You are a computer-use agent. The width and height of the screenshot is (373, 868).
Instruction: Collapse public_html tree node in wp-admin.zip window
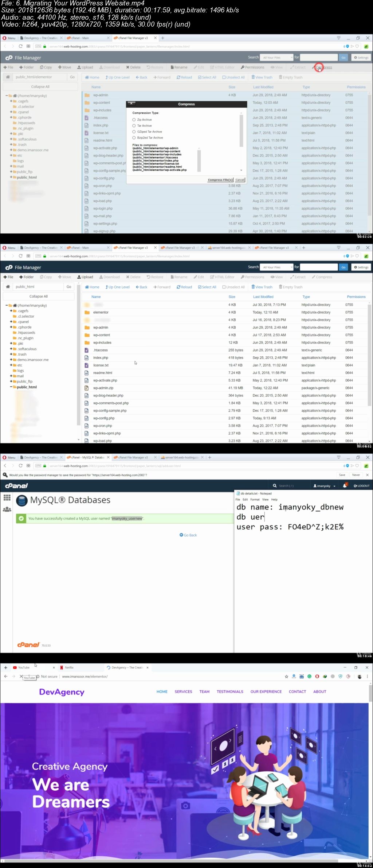[x=11, y=387]
